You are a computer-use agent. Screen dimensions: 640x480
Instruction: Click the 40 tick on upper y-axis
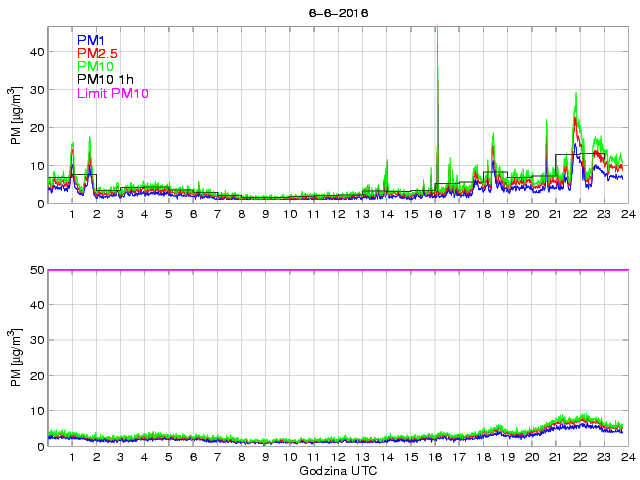(37, 51)
